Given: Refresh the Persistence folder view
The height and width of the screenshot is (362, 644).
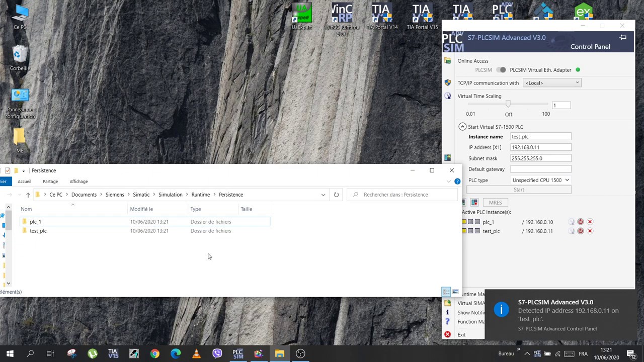Looking at the screenshot, I should tap(336, 195).
